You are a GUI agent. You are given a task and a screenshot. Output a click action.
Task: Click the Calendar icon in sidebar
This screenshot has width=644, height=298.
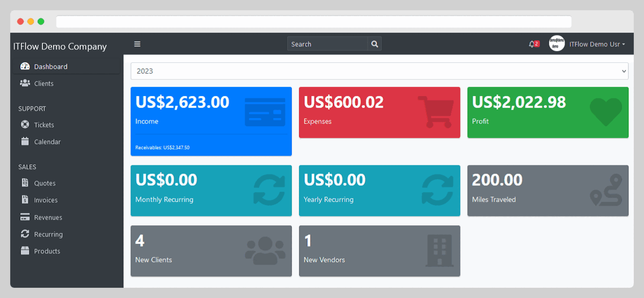25,142
